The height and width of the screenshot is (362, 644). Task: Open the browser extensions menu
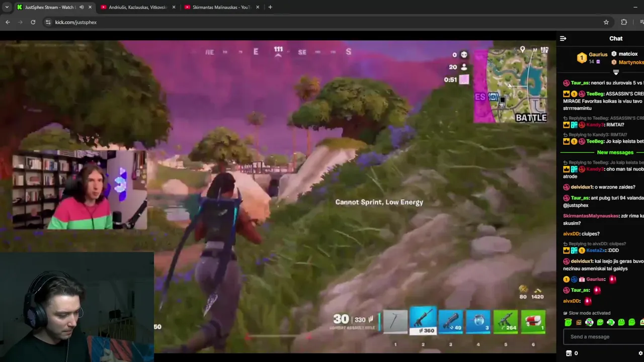[624, 22]
